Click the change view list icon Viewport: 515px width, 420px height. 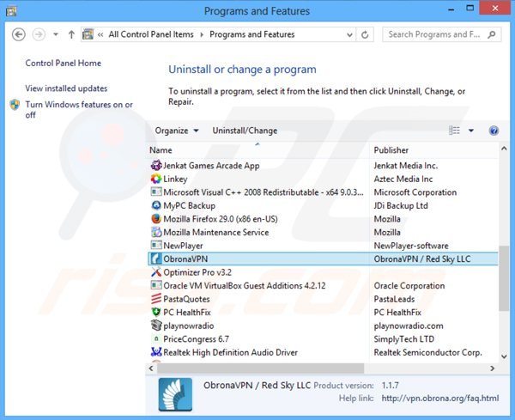(x=455, y=131)
